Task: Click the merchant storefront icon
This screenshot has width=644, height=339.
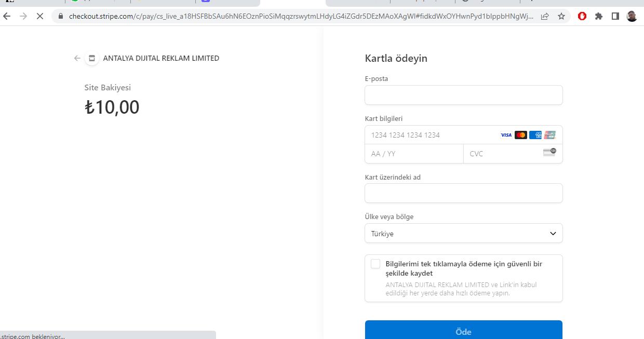Action: [92, 58]
